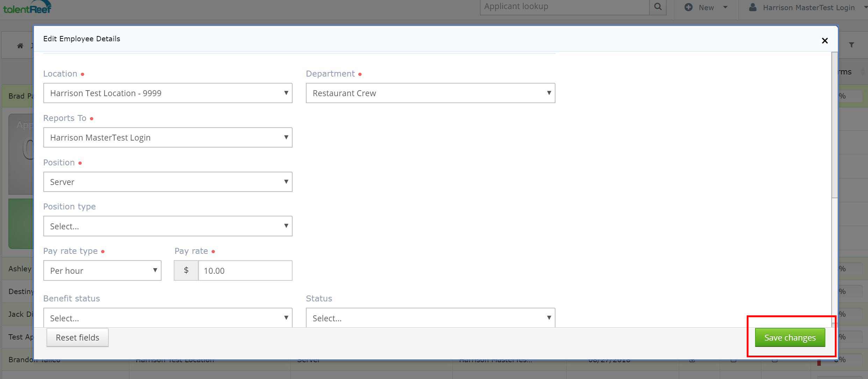The image size is (868, 379).
Task: Click the Reset fields button
Action: click(77, 337)
